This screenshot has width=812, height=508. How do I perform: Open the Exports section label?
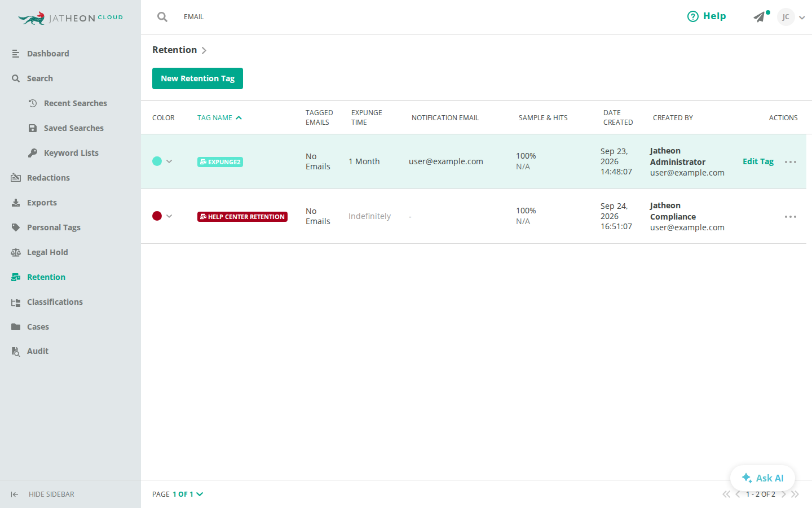pos(42,203)
